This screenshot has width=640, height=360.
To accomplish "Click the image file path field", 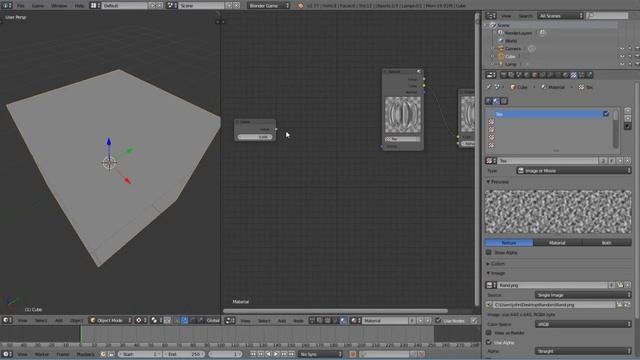I will [554, 305].
